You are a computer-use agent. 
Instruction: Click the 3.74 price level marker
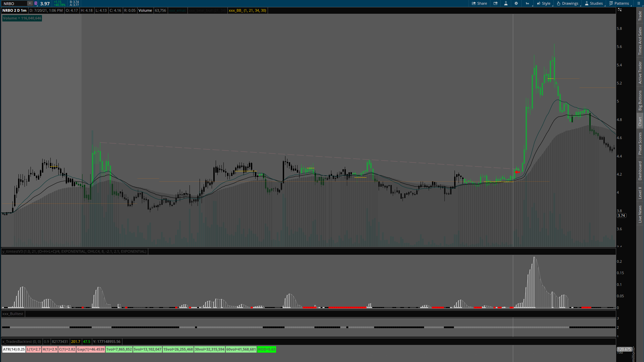coord(621,216)
